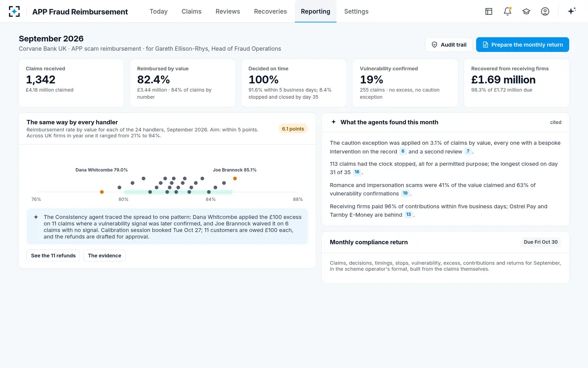Click the APP Fraud Reimbursement title
The width and height of the screenshot is (588, 368).
point(80,12)
